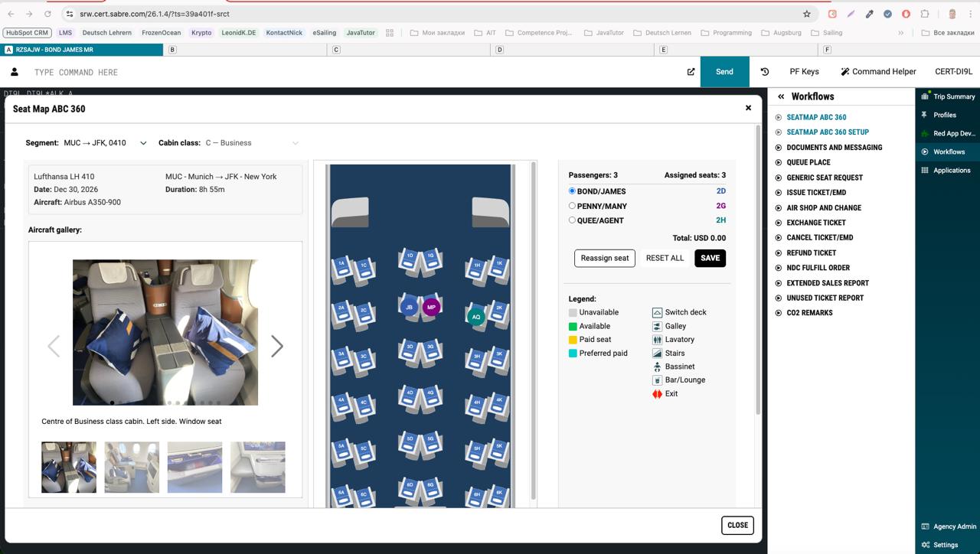The width and height of the screenshot is (980, 554).
Task: Open Trip Summary in the right sidebar
Action: pyautogui.click(x=953, y=97)
